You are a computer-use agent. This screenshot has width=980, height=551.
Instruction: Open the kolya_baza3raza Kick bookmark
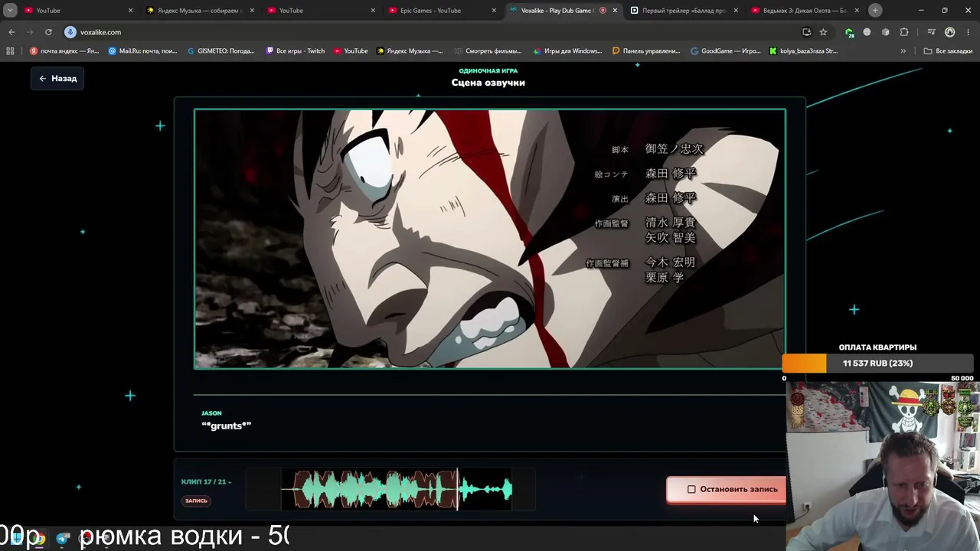tap(803, 51)
